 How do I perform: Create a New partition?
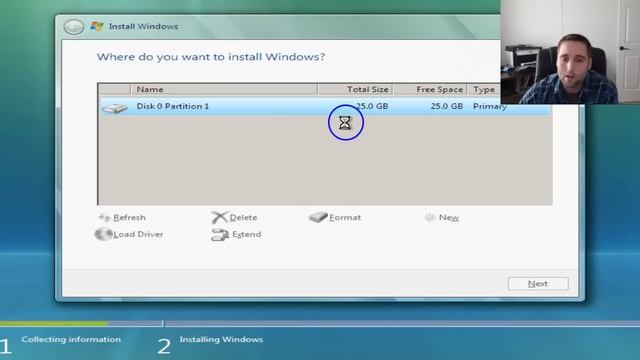click(x=449, y=218)
